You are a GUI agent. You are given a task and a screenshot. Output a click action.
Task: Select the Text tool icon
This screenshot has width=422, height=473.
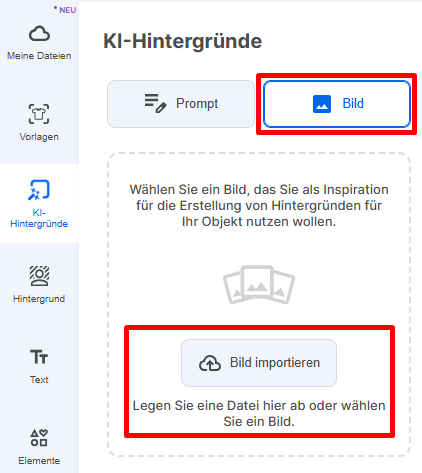[39, 357]
